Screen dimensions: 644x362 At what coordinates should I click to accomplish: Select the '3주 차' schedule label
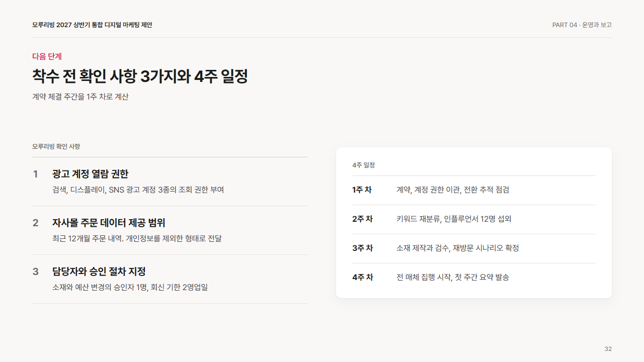pos(362,248)
